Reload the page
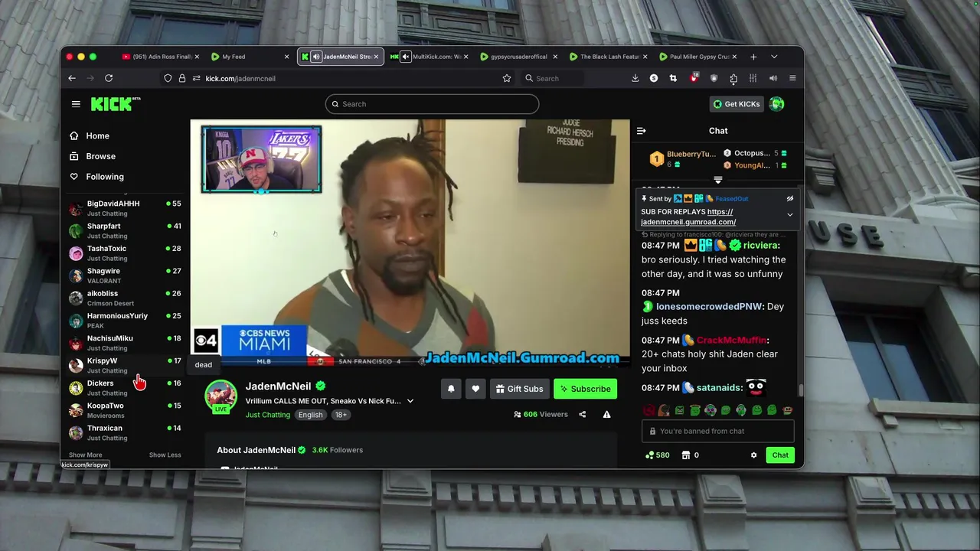The image size is (980, 551). [109, 78]
